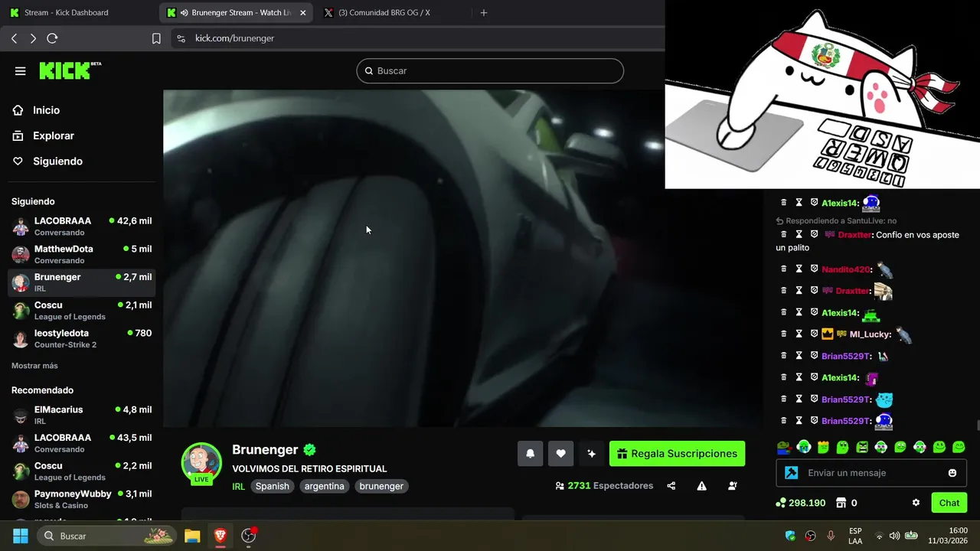This screenshot has height=551, width=980.
Task: Click the Regala Suscripciones button
Action: [x=677, y=453]
